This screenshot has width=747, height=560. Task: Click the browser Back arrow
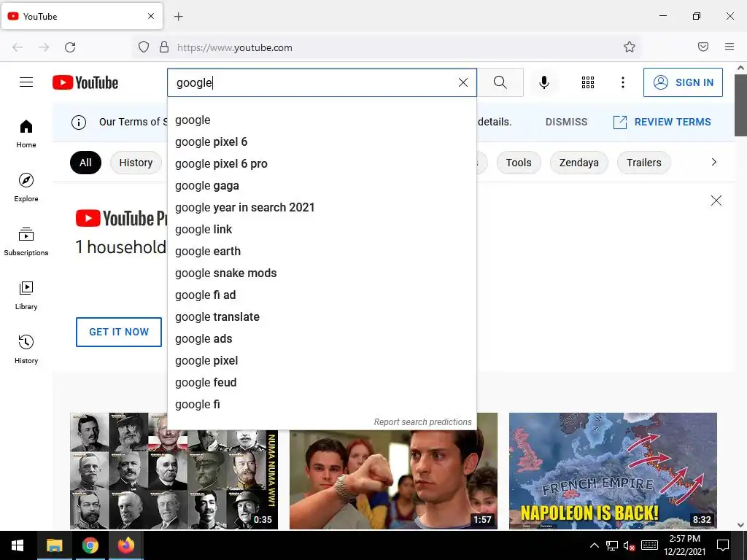(x=18, y=47)
